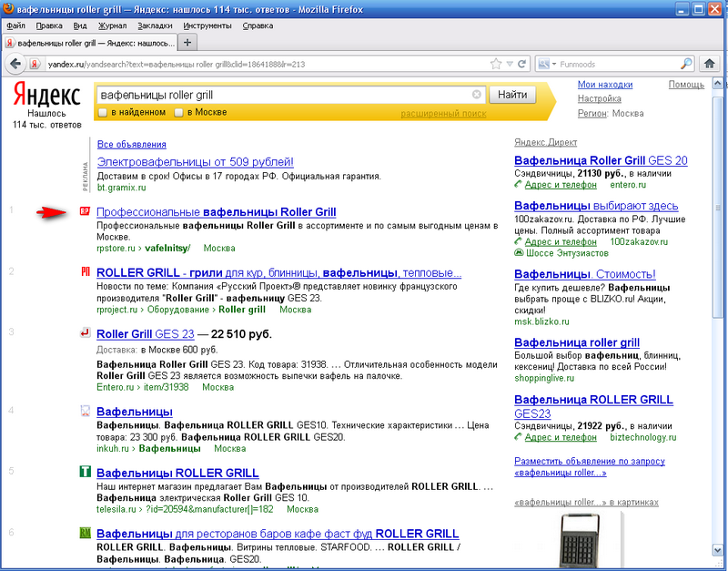Click the 'Адрес и телефон' link for 100zakazov.ru
The width and height of the screenshot is (728, 571).
[561, 241]
